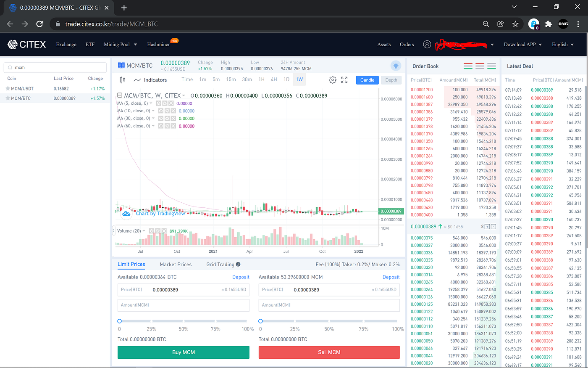Hide Volume (20) with eye icon
Screen dimensions: 588x368
(152, 231)
